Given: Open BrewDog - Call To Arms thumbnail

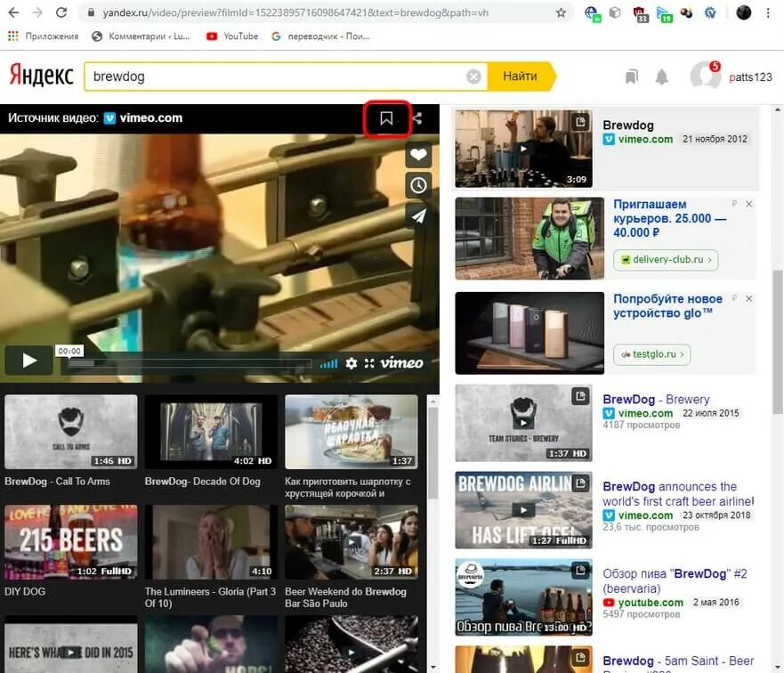Looking at the screenshot, I should (71, 432).
